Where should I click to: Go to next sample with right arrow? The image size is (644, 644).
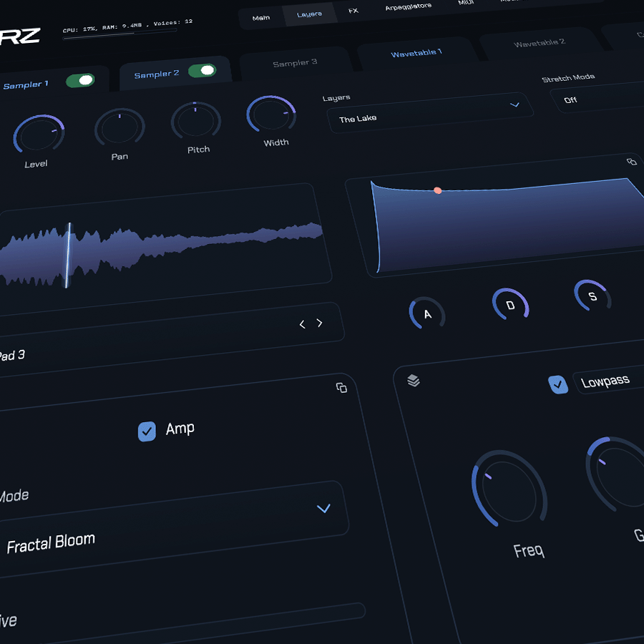[x=320, y=323]
